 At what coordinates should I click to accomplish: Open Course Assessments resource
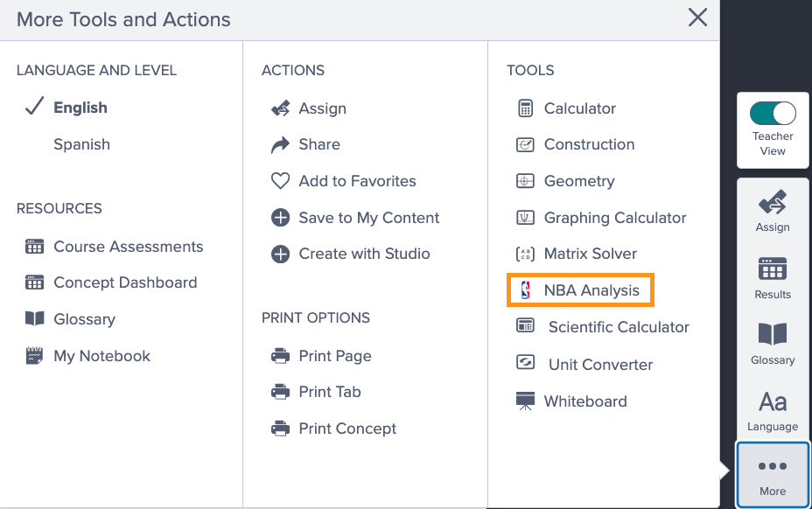click(128, 247)
